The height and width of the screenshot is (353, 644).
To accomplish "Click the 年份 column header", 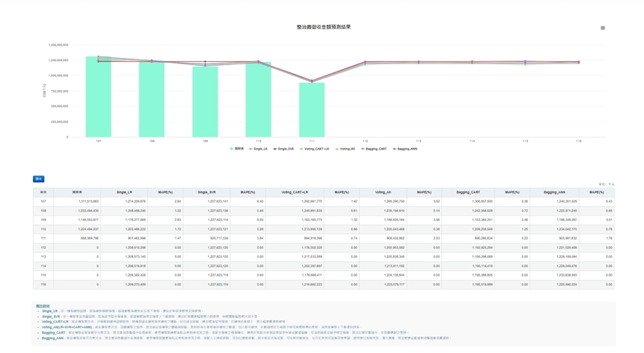I will coord(43,192).
